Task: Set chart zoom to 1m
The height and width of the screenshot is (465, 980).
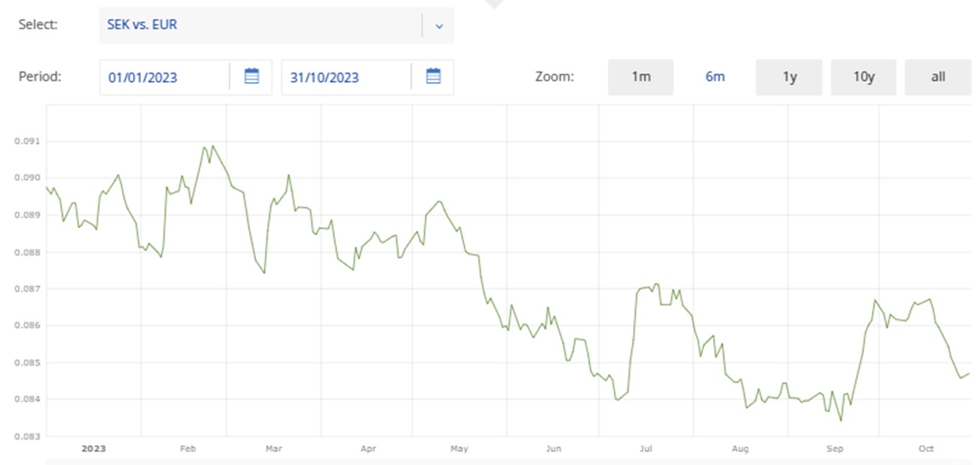Action: pos(640,77)
